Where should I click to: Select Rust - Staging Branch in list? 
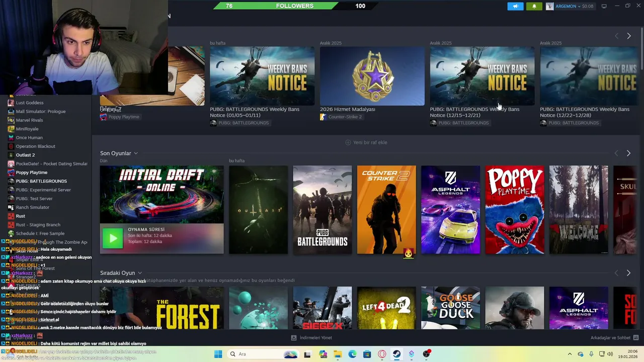pyautogui.click(x=38, y=225)
